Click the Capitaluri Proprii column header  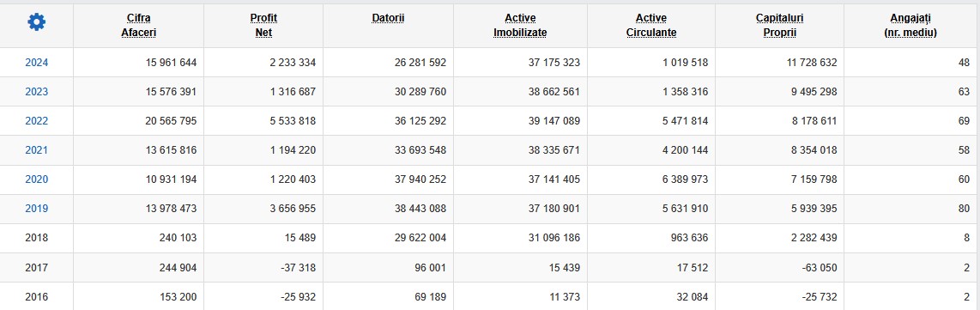(779, 26)
